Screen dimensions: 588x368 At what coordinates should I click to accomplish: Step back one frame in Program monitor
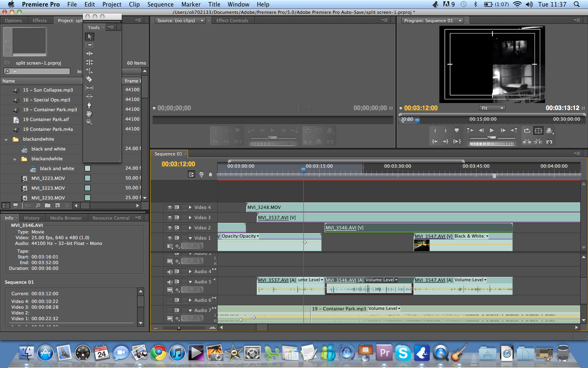click(481, 130)
